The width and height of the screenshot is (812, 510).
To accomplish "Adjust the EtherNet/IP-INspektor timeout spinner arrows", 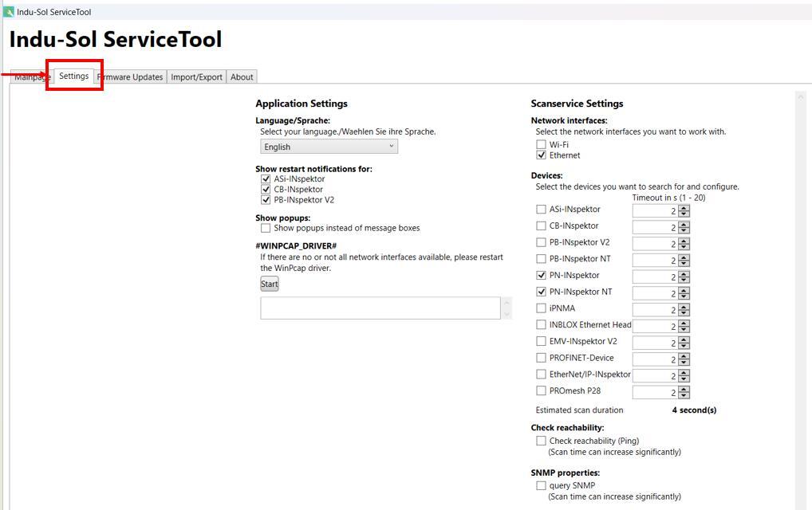I will click(684, 376).
